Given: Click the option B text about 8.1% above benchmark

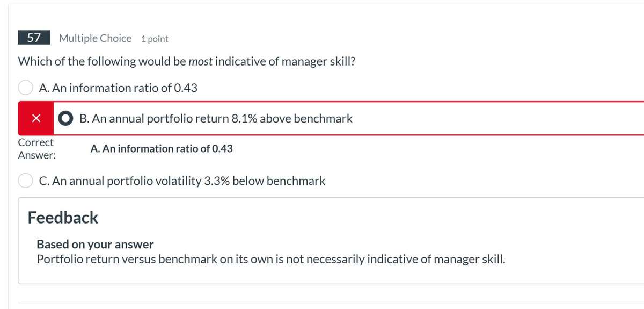Looking at the screenshot, I should (x=216, y=119).
